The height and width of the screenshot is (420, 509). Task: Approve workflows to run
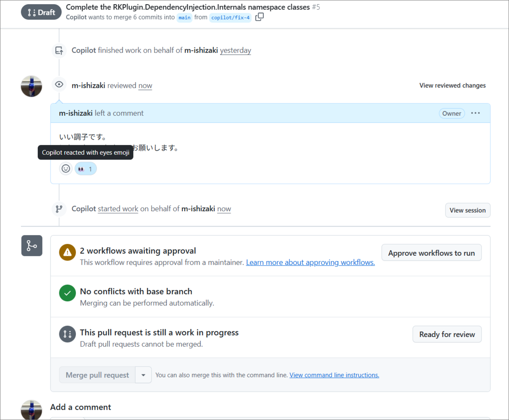pyautogui.click(x=431, y=253)
